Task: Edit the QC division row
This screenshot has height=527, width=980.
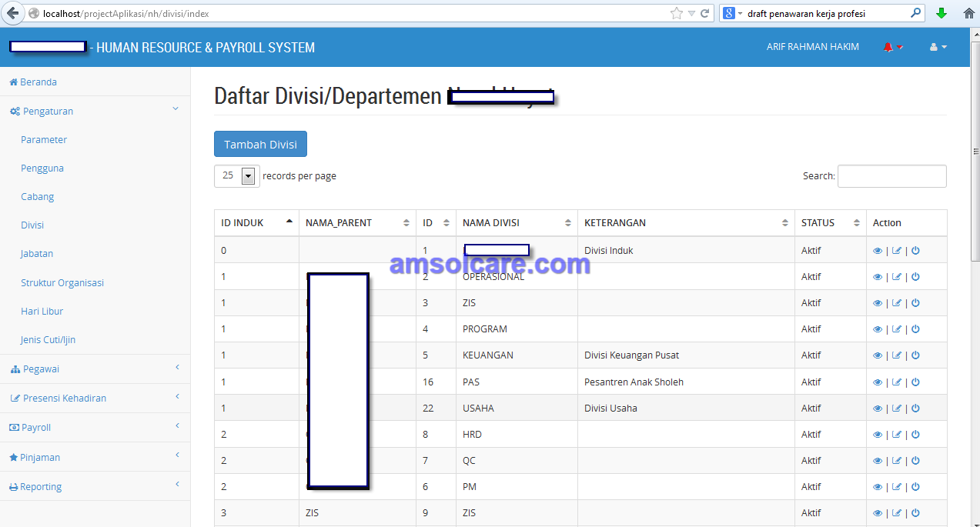Action: tap(897, 461)
